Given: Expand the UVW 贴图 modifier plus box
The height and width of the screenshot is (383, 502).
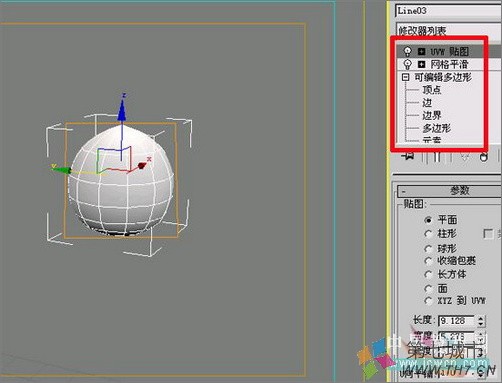Looking at the screenshot, I should point(422,52).
